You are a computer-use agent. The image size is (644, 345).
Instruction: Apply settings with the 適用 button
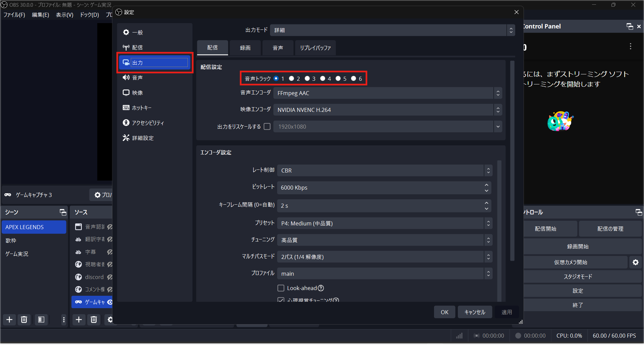pos(506,312)
